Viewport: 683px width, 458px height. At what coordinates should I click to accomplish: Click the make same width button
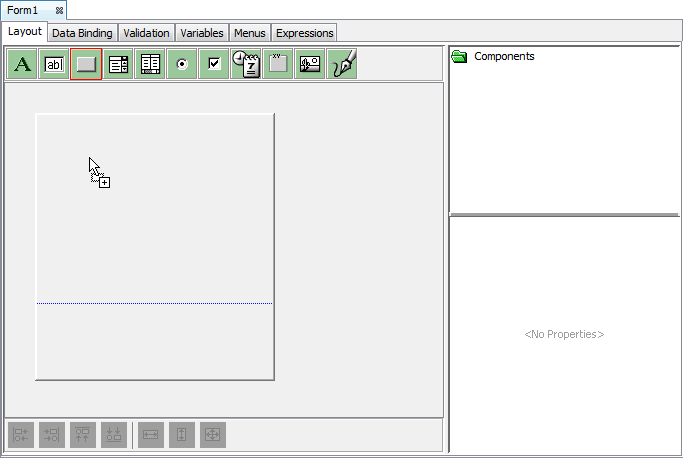click(x=151, y=435)
